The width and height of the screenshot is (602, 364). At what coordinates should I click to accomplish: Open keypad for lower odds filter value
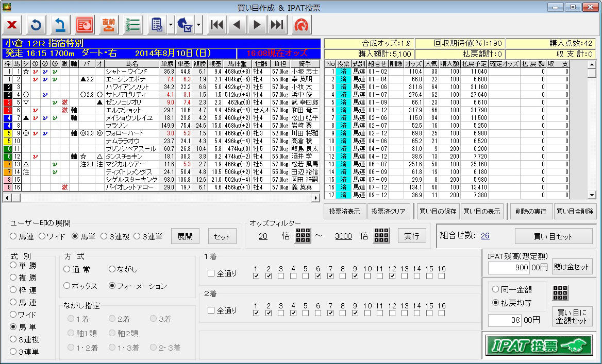tap(303, 235)
